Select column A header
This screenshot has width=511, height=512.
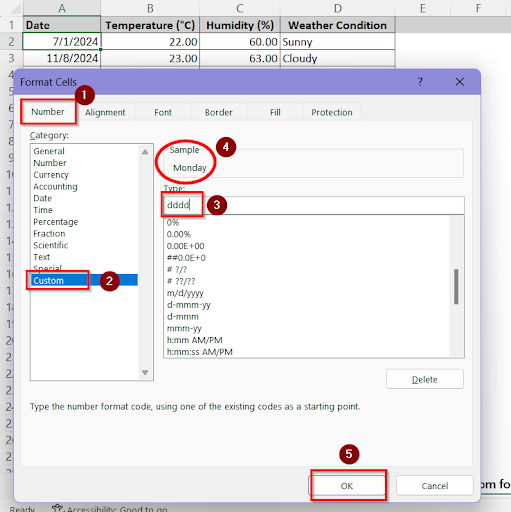(x=62, y=8)
